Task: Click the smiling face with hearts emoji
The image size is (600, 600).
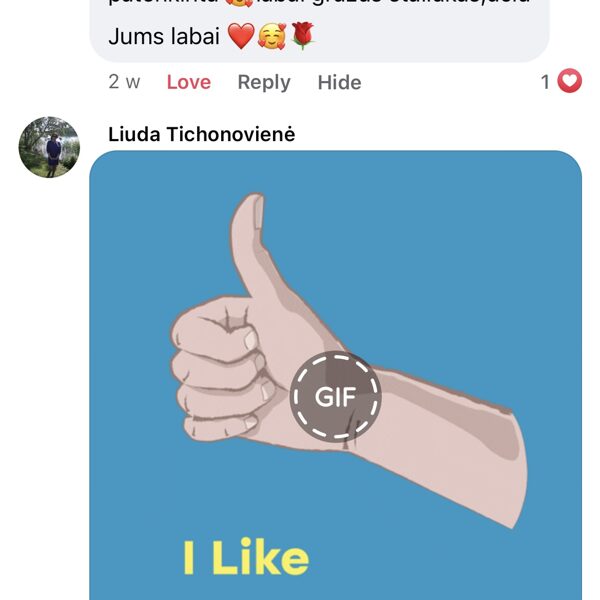Action: coord(272,36)
